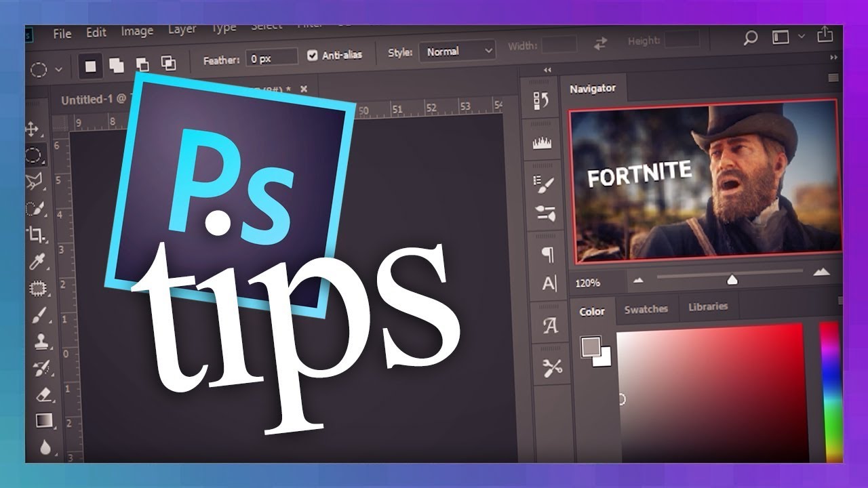
Task: Select the Eraser tool
Action: point(43,394)
